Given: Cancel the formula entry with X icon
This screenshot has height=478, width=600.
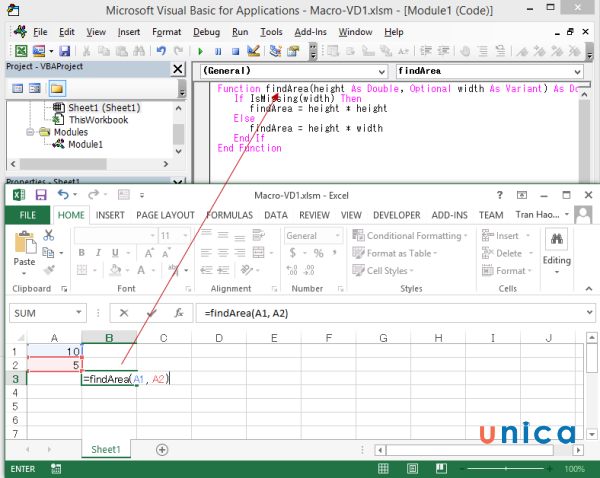Looking at the screenshot, I should coord(123,313).
